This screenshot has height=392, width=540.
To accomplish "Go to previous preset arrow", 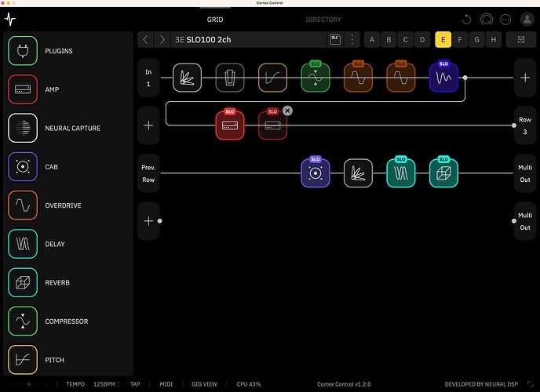I will [x=145, y=39].
